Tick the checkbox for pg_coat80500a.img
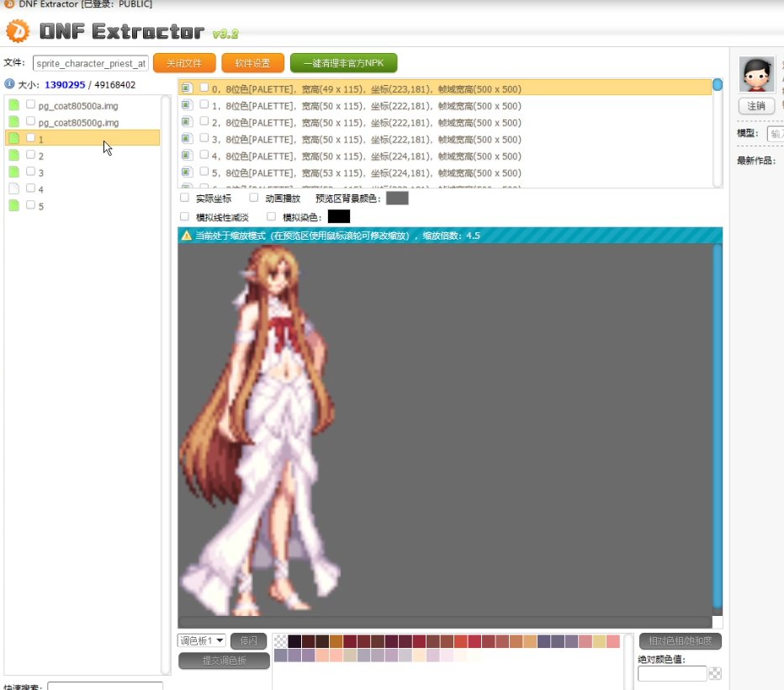784x690 pixels. click(30, 104)
